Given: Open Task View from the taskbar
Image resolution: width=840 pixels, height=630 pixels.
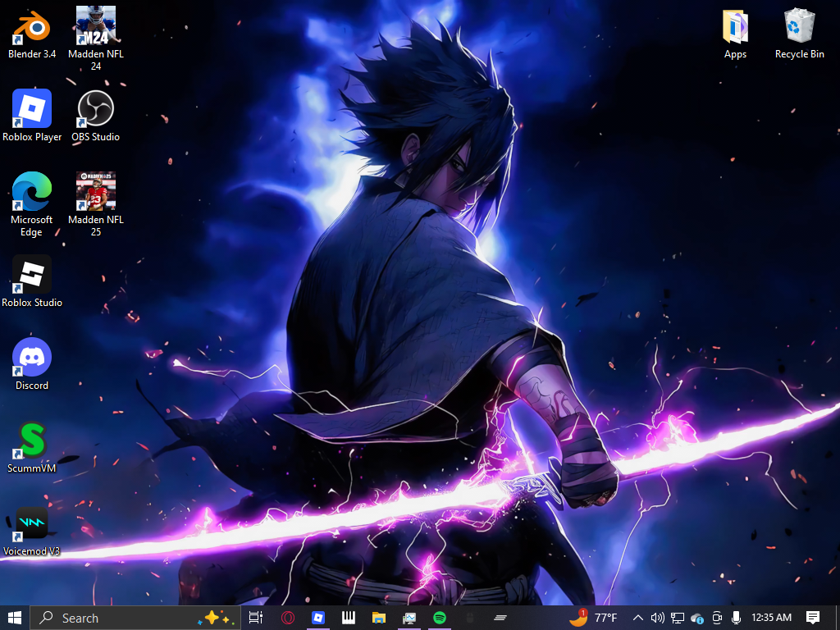Looking at the screenshot, I should 256,618.
